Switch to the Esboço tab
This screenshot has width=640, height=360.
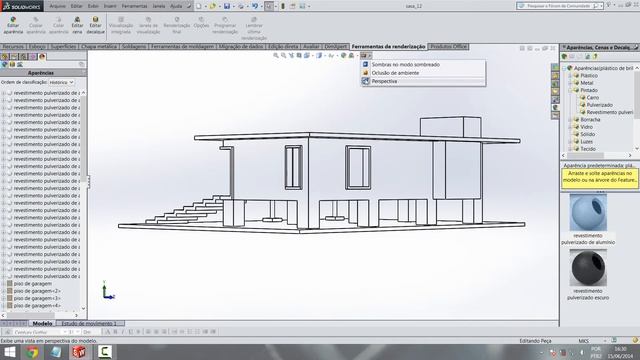38,47
